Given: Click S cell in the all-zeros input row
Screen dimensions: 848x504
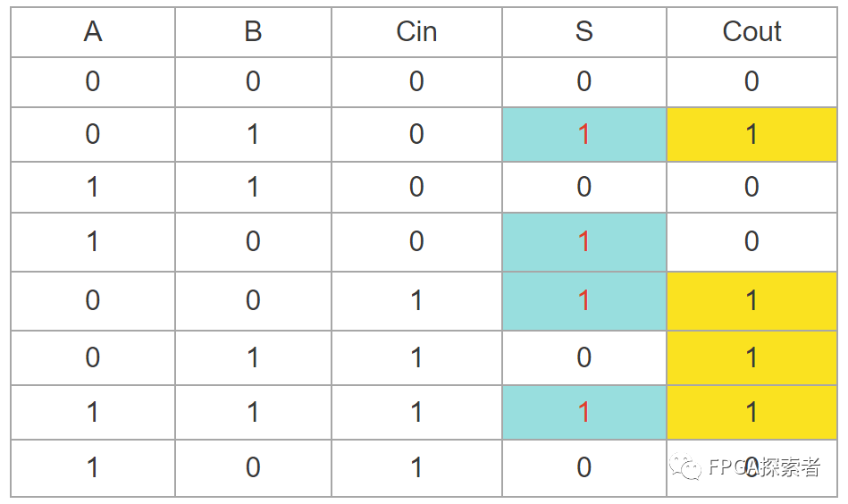Looking at the screenshot, I should click(x=584, y=82).
